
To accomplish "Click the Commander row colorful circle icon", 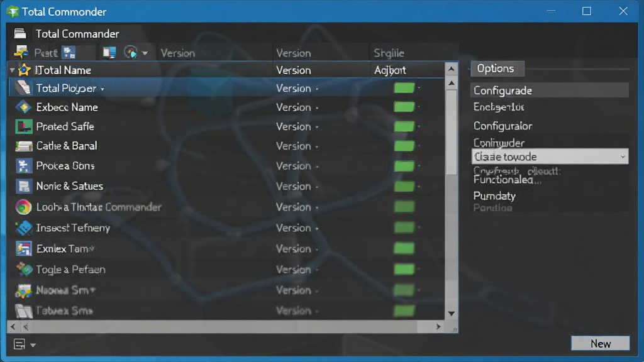I will (23, 207).
